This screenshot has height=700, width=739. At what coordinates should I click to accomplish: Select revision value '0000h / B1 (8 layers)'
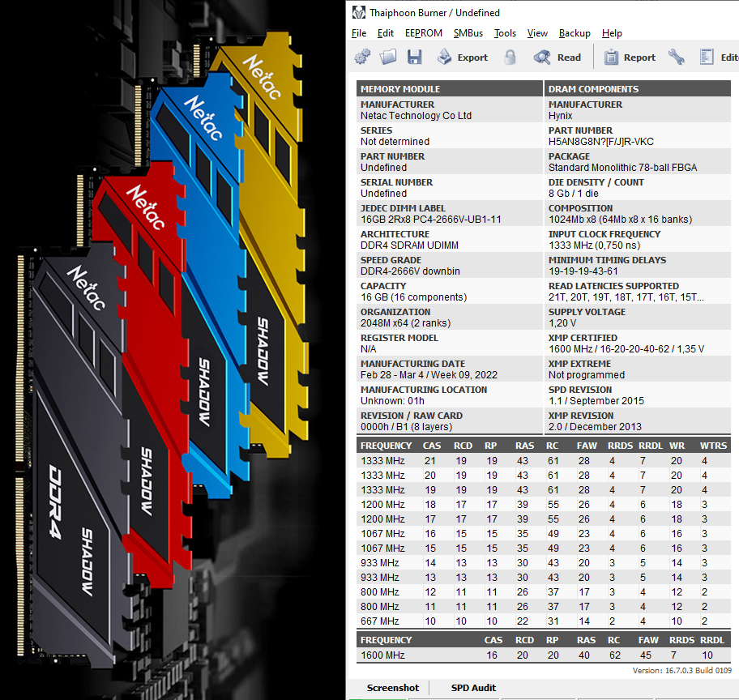tap(406, 427)
